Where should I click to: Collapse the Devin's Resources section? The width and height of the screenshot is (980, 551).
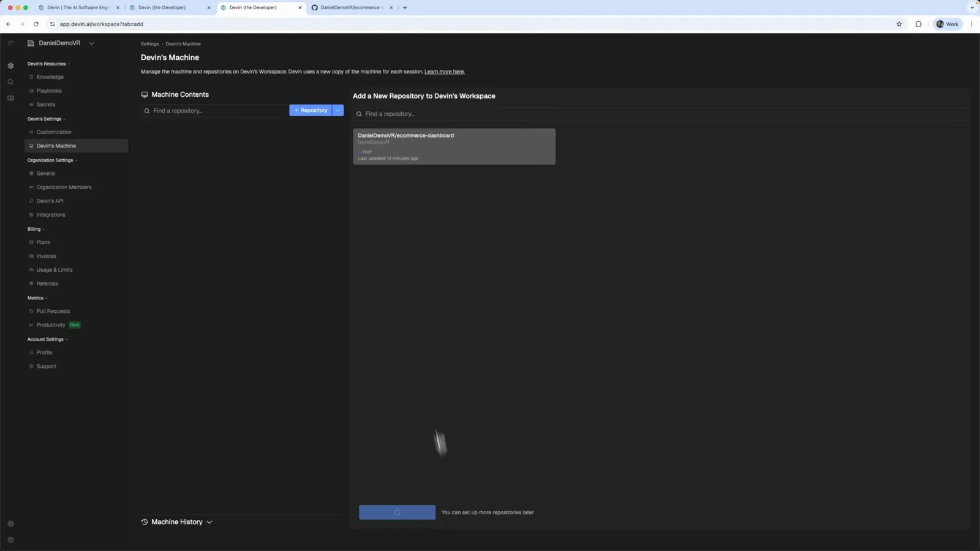[x=48, y=64]
